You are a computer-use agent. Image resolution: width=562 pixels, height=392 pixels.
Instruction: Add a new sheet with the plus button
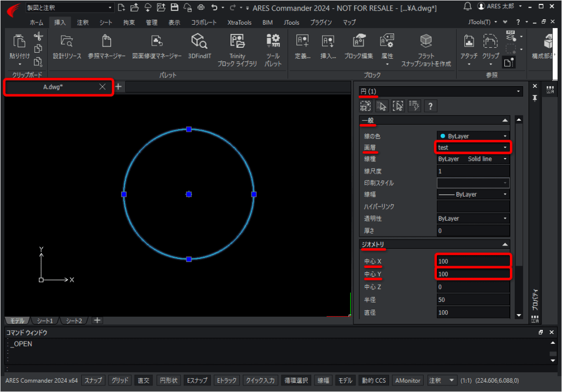[x=97, y=320]
